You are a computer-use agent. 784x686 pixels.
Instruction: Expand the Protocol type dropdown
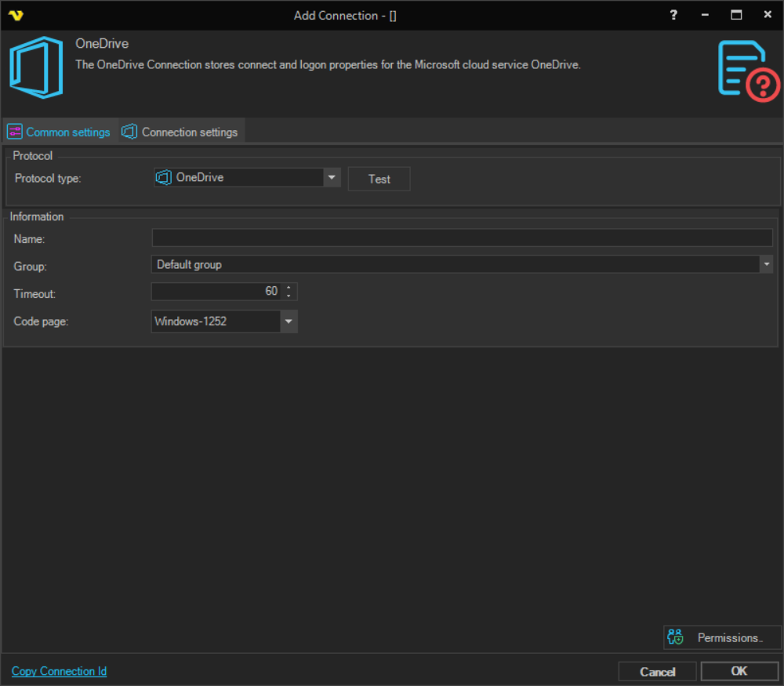[x=332, y=178]
